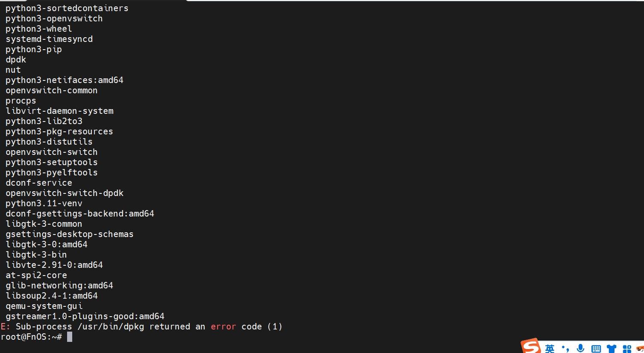The image size is (644, 353).
Task: Open the shirt-shaped skin icon
Action: 612,349
